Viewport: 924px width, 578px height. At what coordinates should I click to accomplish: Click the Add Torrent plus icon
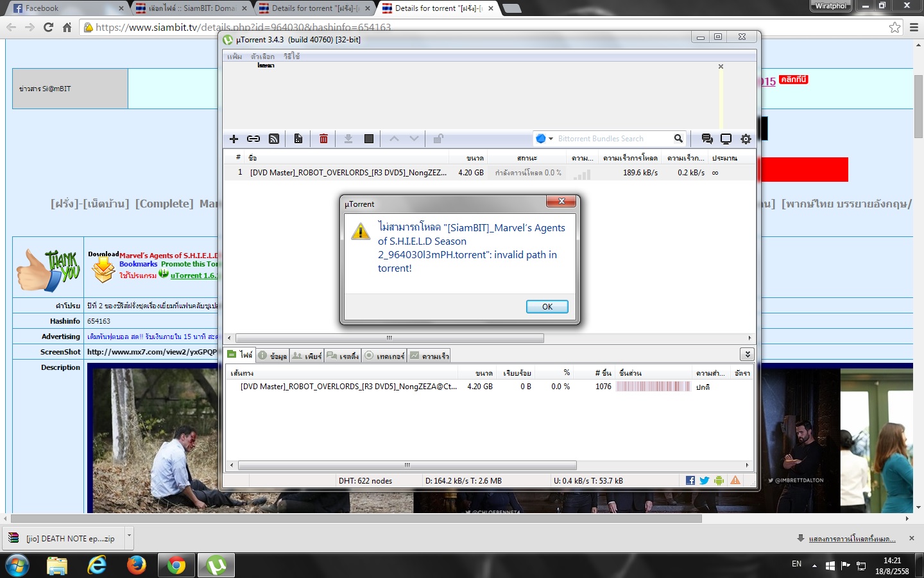[x=234, y=139]
